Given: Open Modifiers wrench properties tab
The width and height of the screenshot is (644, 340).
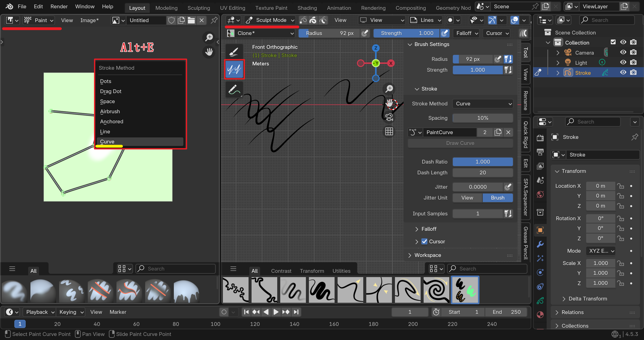Looking at the screenshot, I should coord(540,244).
